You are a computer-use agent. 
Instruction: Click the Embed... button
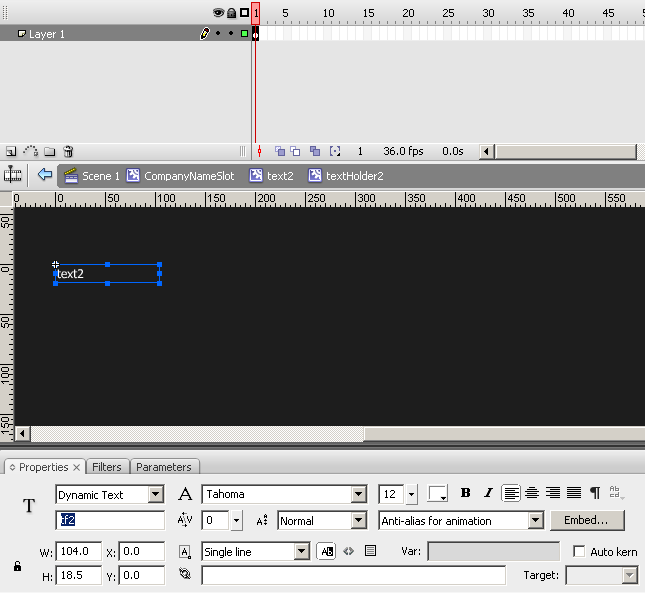(586, 520)
